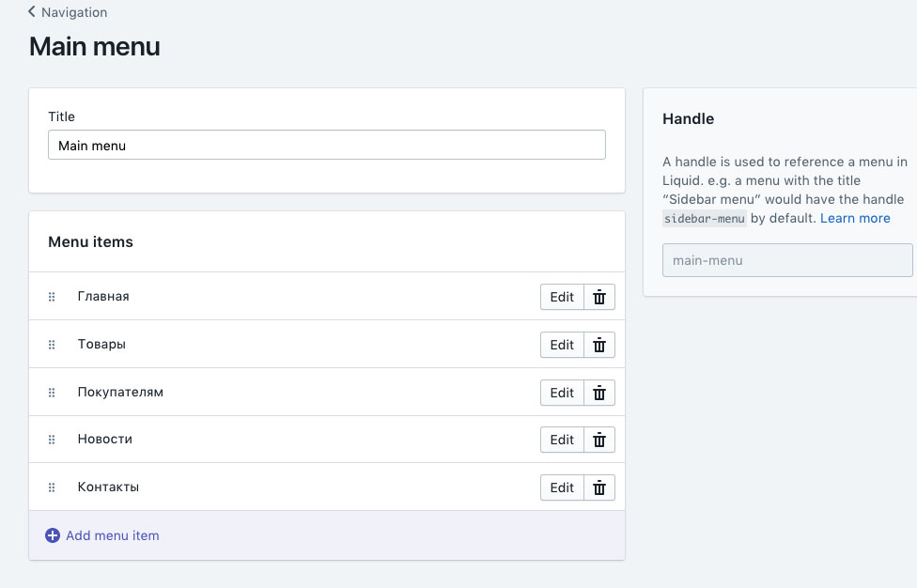Click the drag handle for Главная

point(53,297)
